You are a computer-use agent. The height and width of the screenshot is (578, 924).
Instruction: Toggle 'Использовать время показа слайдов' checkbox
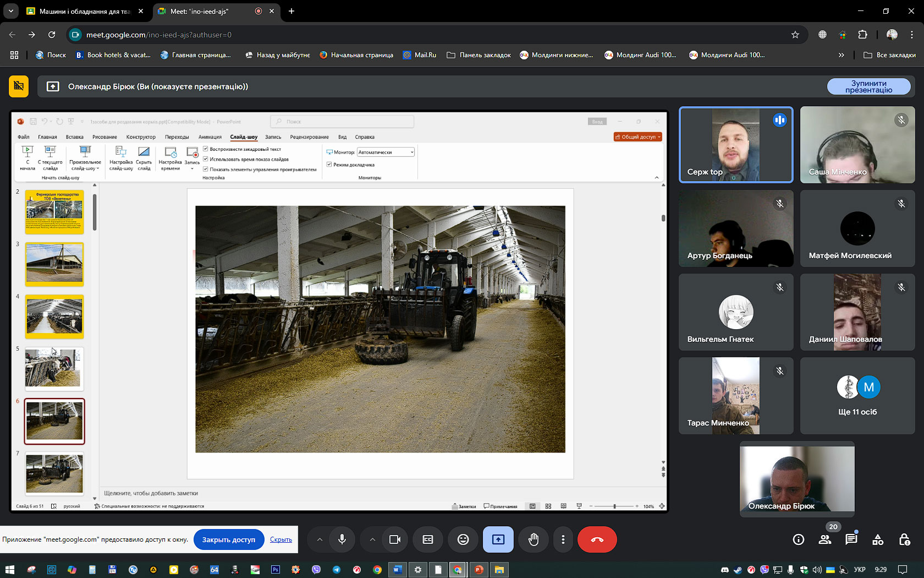coord(206,159)
